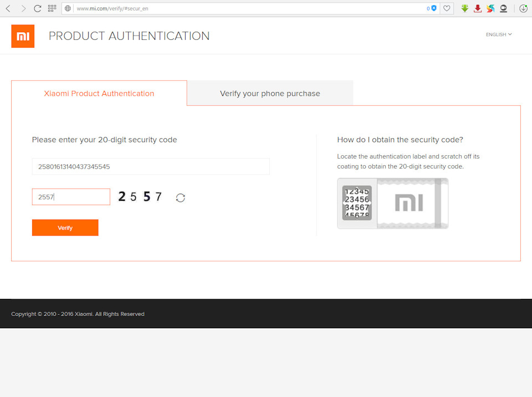Image resolution: width=532 pixels, height=397 pixels.
Task: Open the ENGLISH language dropdown
Action: click(x=499, y=34)
